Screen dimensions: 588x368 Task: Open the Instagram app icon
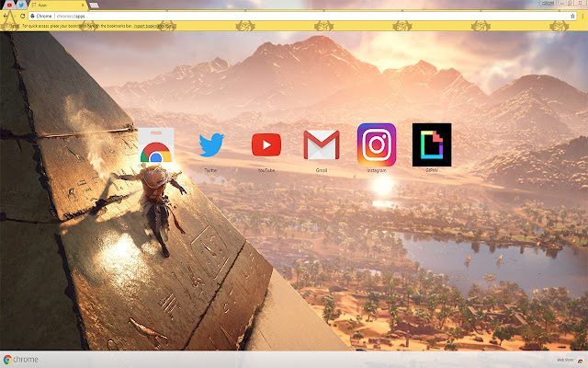pos(377,144)
